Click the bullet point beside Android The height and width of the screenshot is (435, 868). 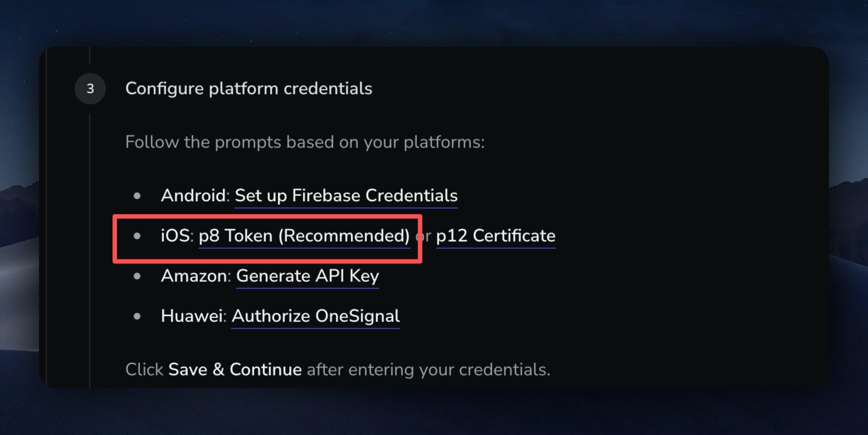(x=137, y=195)
